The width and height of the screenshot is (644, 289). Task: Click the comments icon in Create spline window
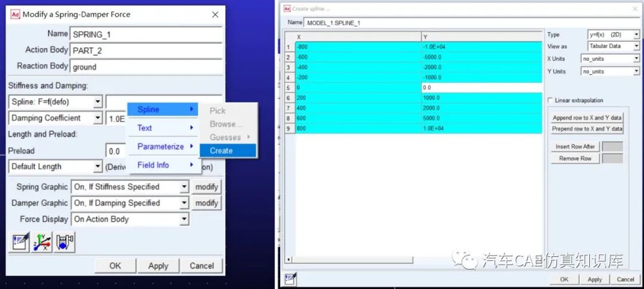point(290,279)
